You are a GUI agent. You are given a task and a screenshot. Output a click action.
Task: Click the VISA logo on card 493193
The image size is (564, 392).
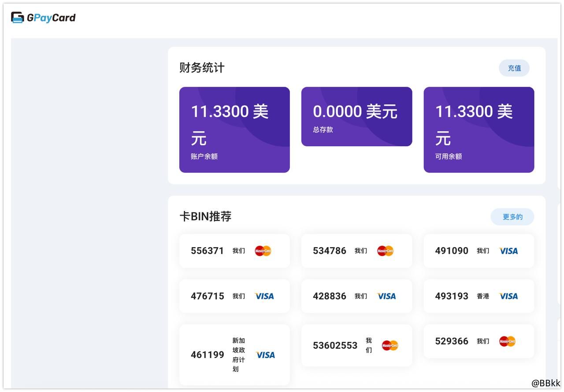(x=508, y=296)
